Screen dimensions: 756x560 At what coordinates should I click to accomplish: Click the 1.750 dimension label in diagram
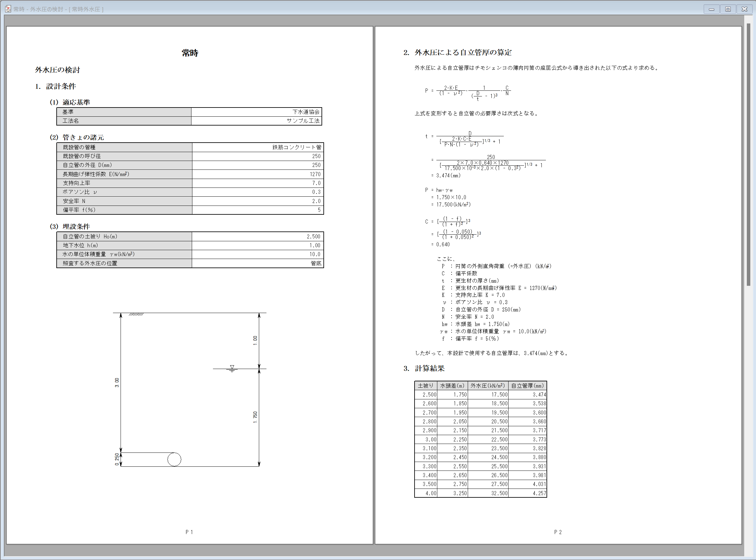(x=255, y=417)
